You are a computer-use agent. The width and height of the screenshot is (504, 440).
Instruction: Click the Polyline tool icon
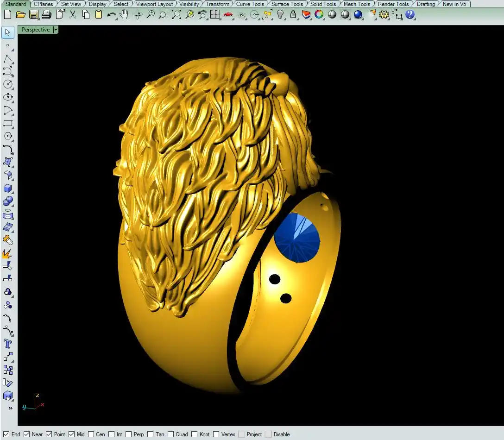pos(8,59)
